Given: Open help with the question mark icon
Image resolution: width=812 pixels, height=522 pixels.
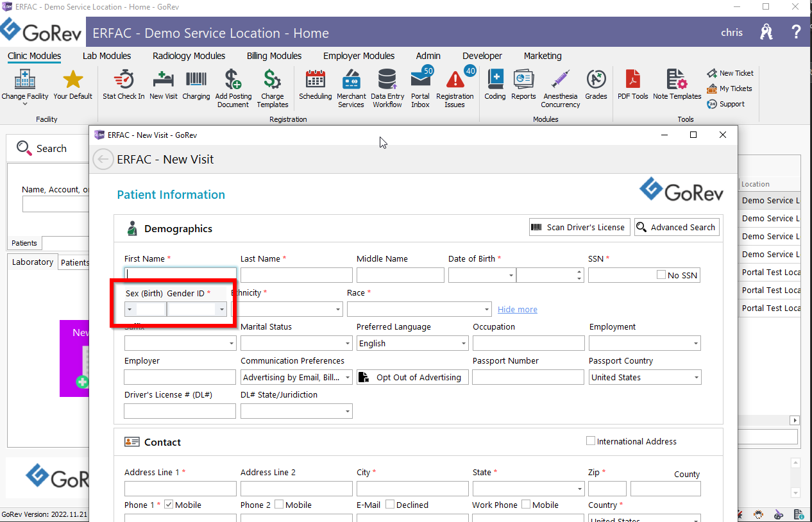Looking at the screenshot, I should point(797,32).
